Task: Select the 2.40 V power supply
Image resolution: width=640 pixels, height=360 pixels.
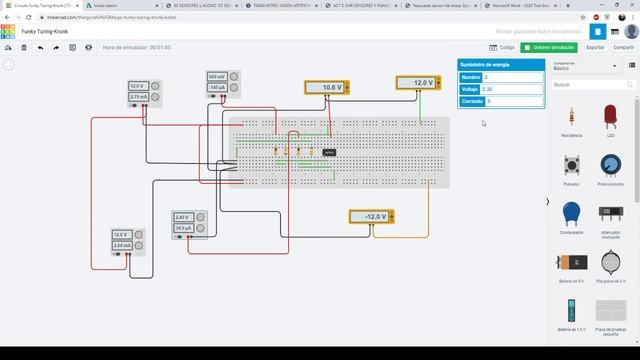Action: pos(189,225)
